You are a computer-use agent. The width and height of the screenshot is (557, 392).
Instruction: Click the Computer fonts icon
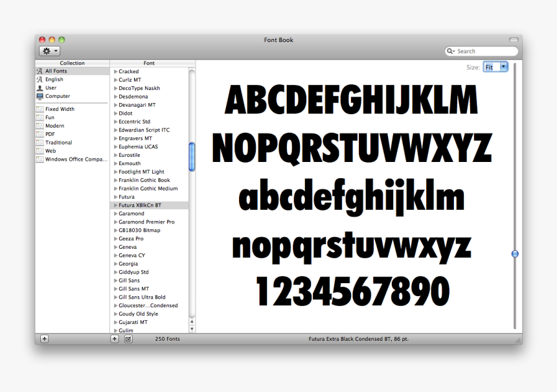click(40, 96)
